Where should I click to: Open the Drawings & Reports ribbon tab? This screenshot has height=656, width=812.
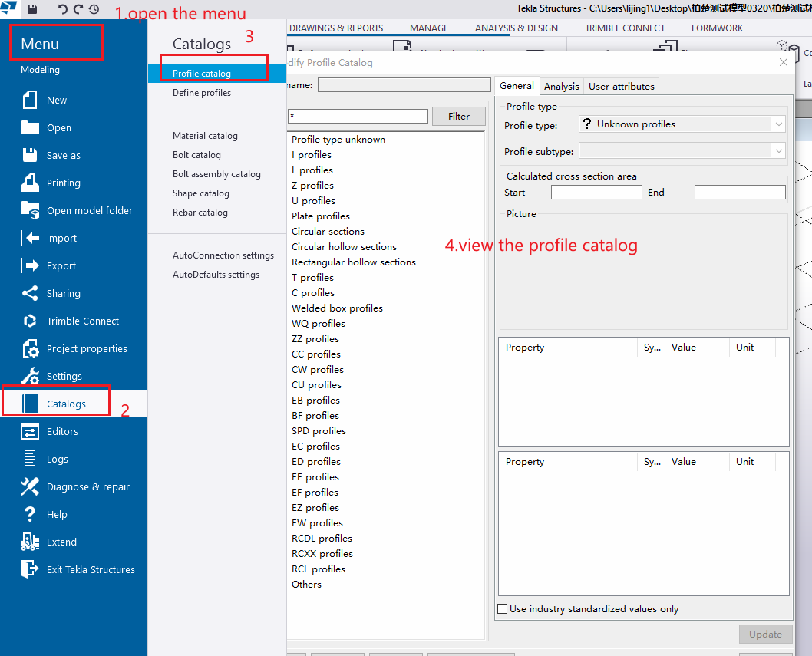[x=336, y=28]
